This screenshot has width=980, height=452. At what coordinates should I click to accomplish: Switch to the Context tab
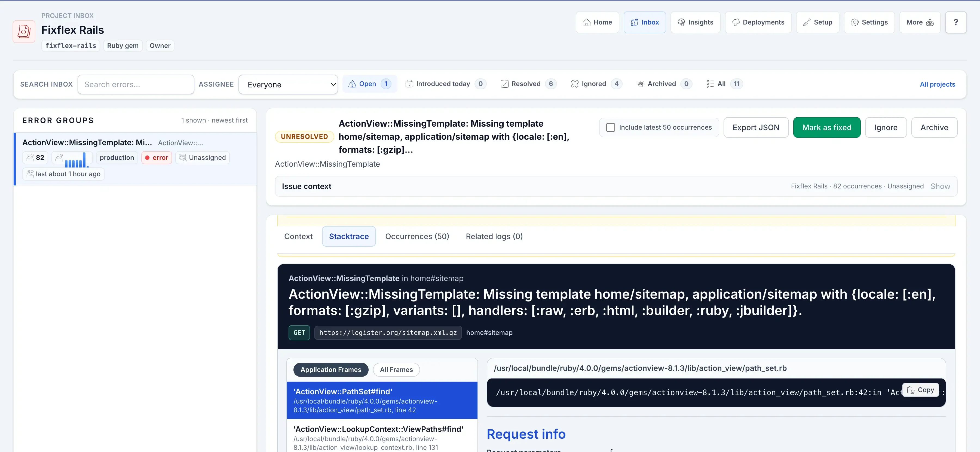coord(298,236)
